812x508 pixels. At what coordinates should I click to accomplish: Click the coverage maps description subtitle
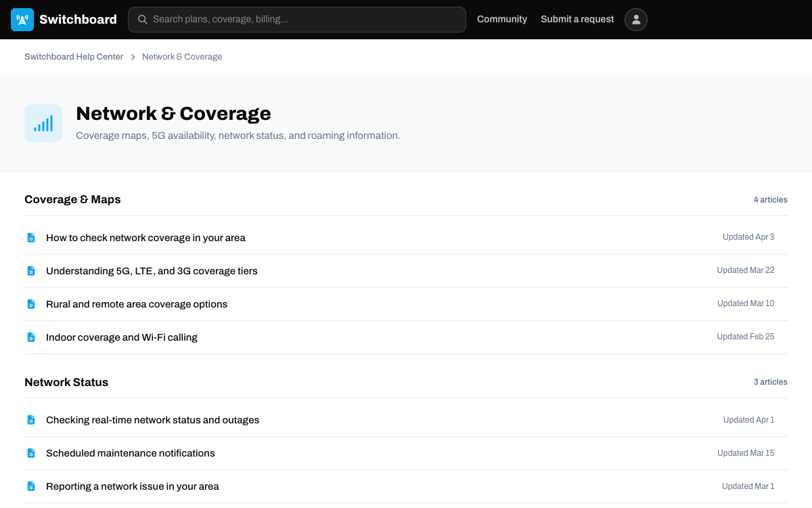tap(238, 135)
